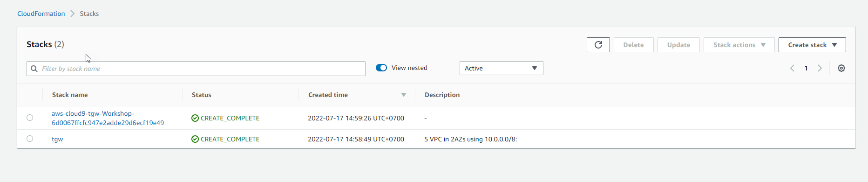
Task: Go to next page arrow
Action: click(820, 68)
